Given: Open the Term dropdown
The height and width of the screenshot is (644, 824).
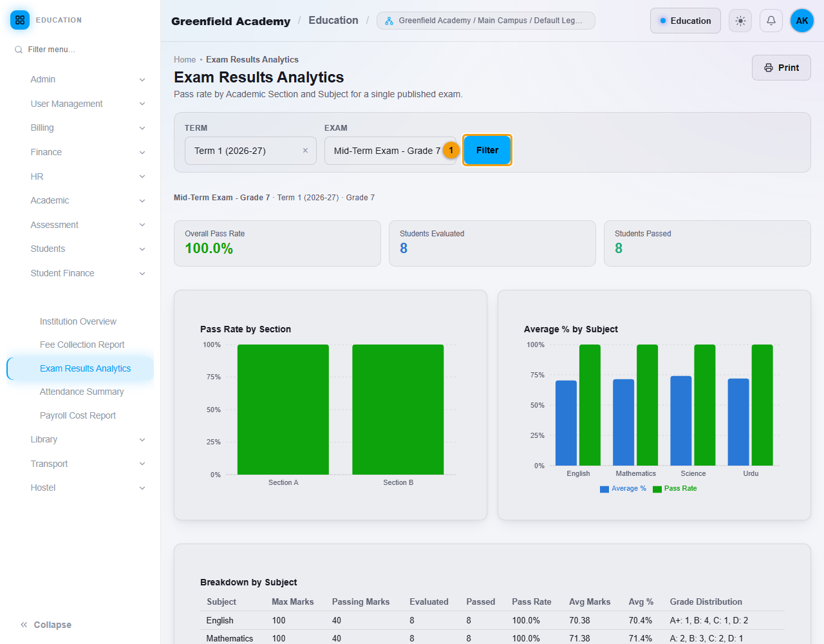Looking at the screenshot, I should [x=250, y=151].
